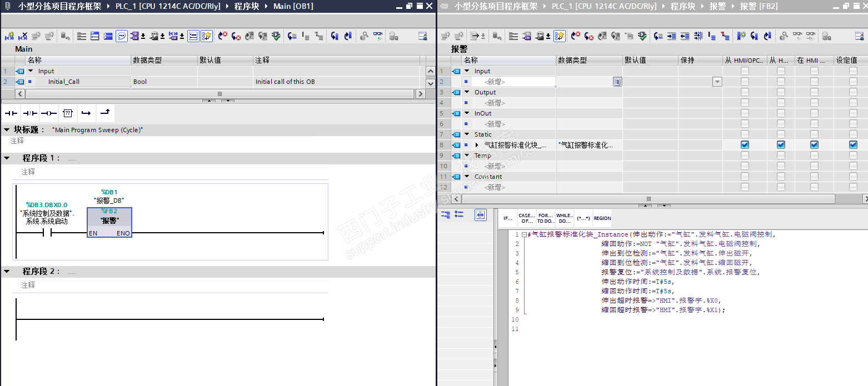Insert a normally open contact instruction
Image resolution: width=868 pixels, height=386 pixels.
coord(11,113)
